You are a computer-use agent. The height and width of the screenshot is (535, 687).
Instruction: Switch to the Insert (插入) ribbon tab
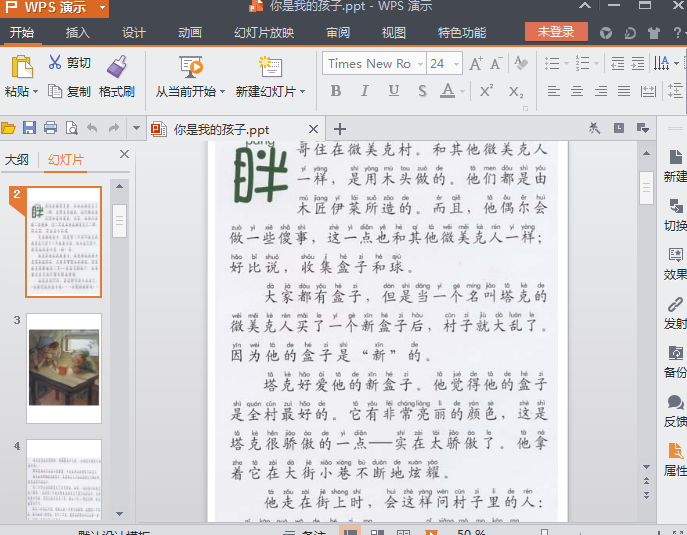point(78,32)
